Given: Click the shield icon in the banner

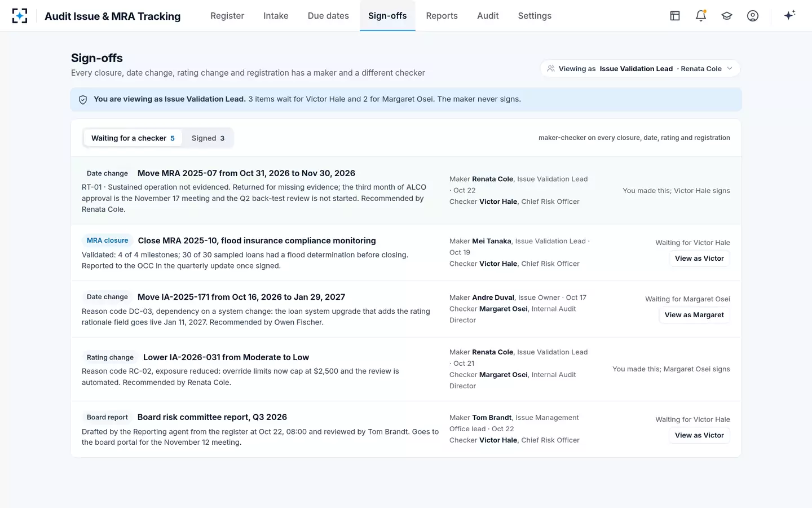Looking at the screenshot, I should coord(83,99).
